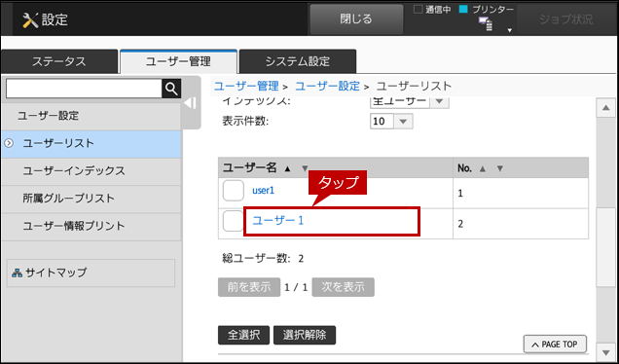Open the サイトマップ link

91,273
